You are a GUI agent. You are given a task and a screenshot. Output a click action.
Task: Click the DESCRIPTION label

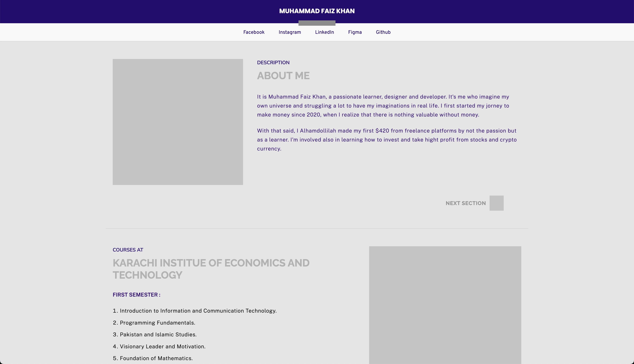[273, 62]
